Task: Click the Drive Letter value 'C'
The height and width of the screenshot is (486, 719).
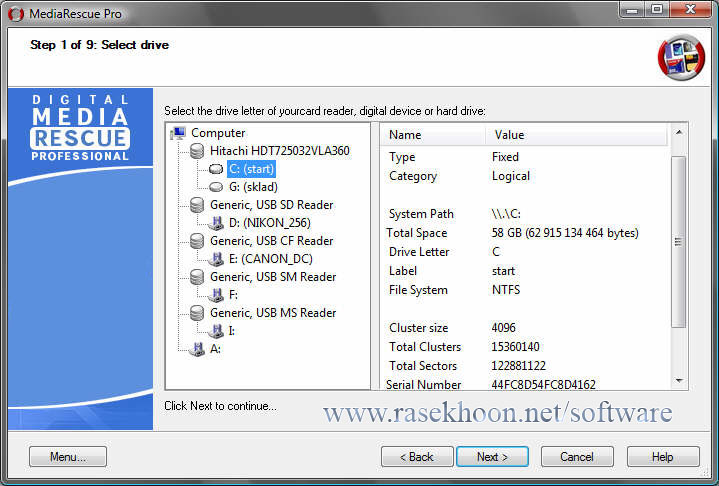Action: [496, 252]
